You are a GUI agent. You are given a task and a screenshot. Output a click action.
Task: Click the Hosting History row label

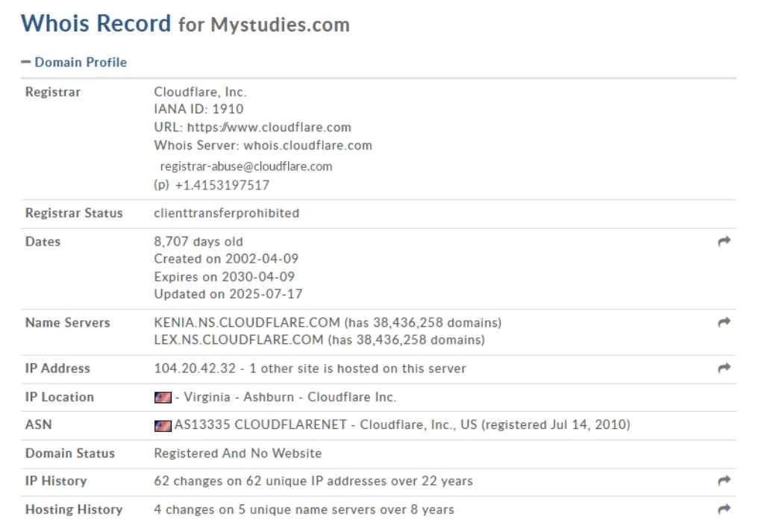(x=74, y=510)
